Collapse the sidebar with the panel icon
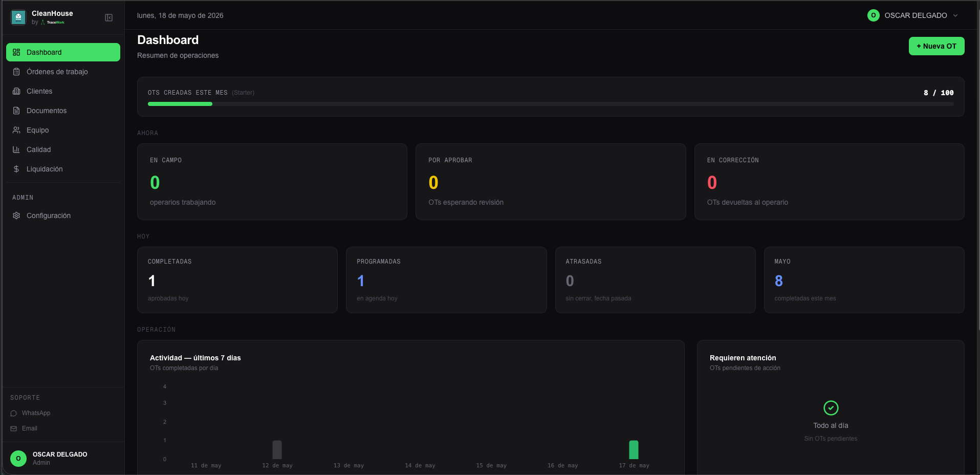980x475 pixels. click(109, 17)
